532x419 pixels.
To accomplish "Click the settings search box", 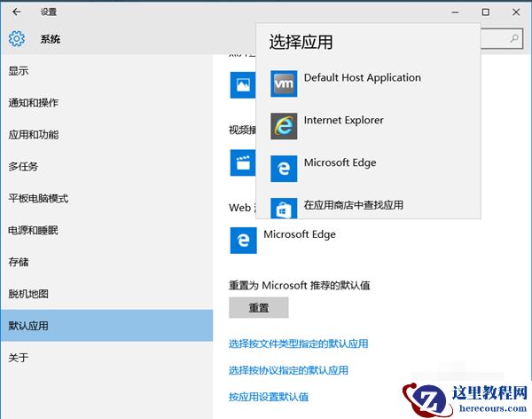I will click(502, 38).
